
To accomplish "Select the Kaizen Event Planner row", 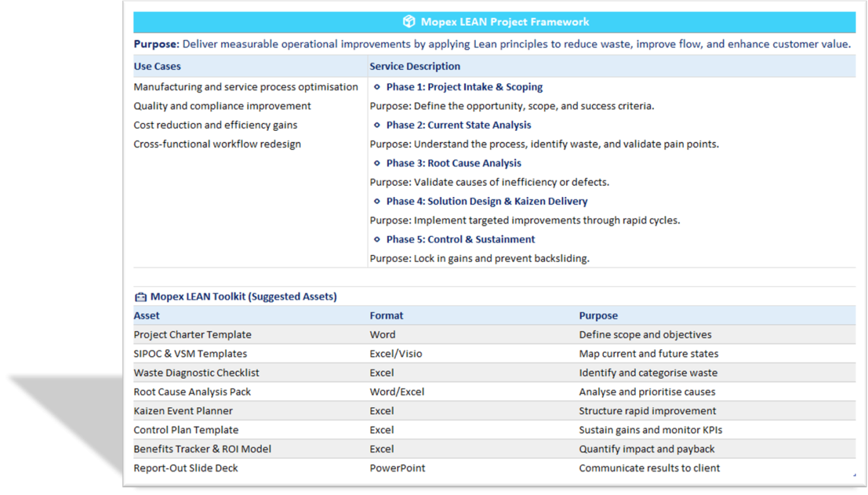I will (x=183, y=410).
